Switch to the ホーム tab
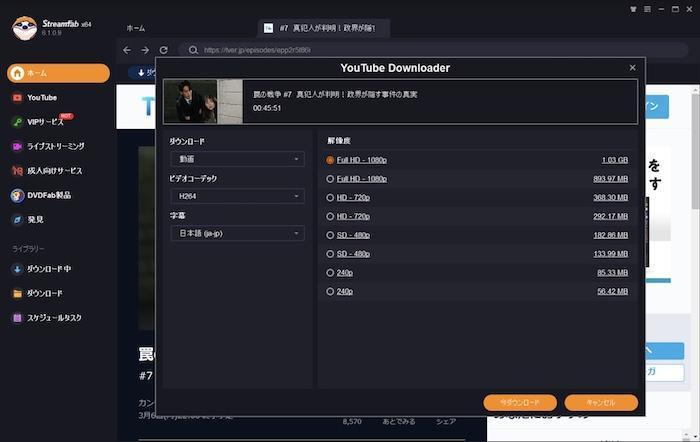Viewport: 700px width, 442px height. [x=136, y=28]
